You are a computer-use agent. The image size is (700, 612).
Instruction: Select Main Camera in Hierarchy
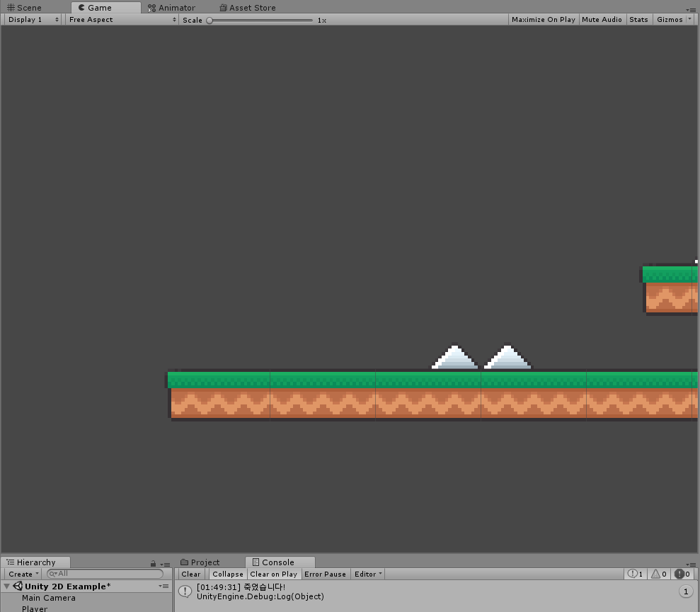(49, 598)
